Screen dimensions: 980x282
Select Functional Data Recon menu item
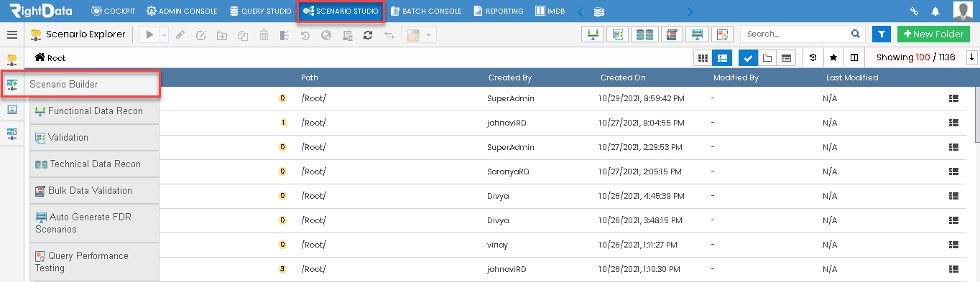pos(94,111)
